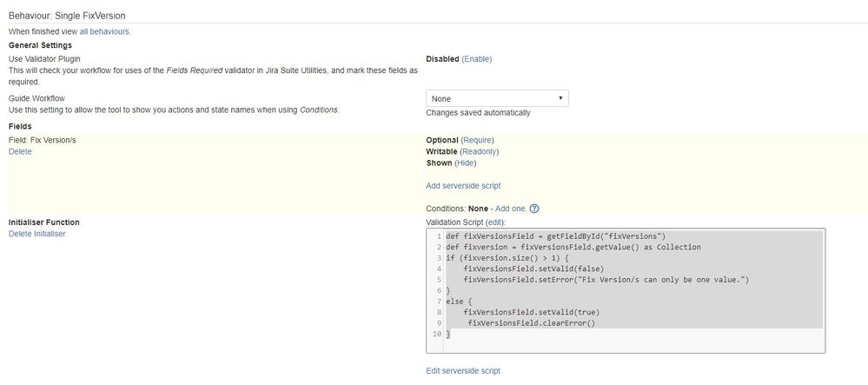Click the 'Behaviour: Single FixVersion' heading
Viewport: 868px width, 385px height.
click(67, 16)
